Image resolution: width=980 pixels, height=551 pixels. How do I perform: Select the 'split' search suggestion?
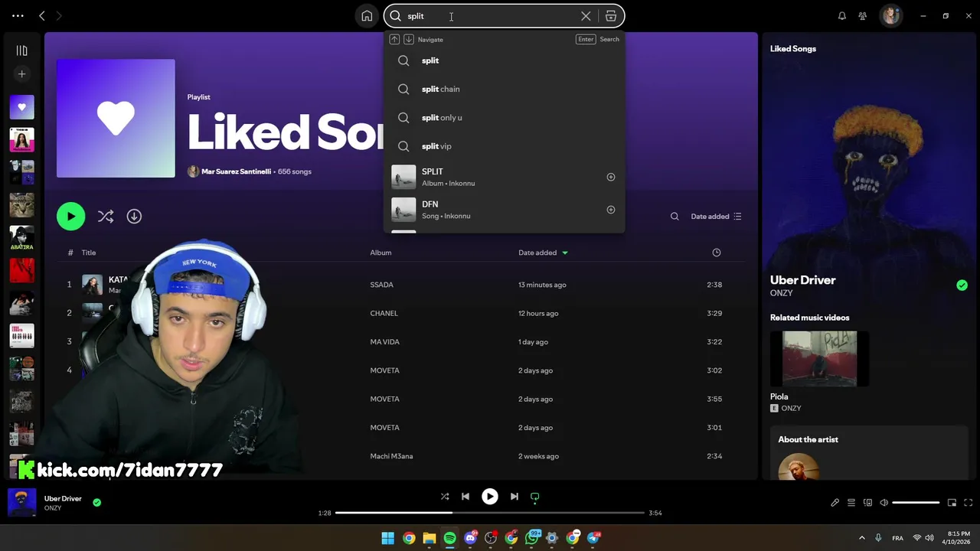click(504, 60)
